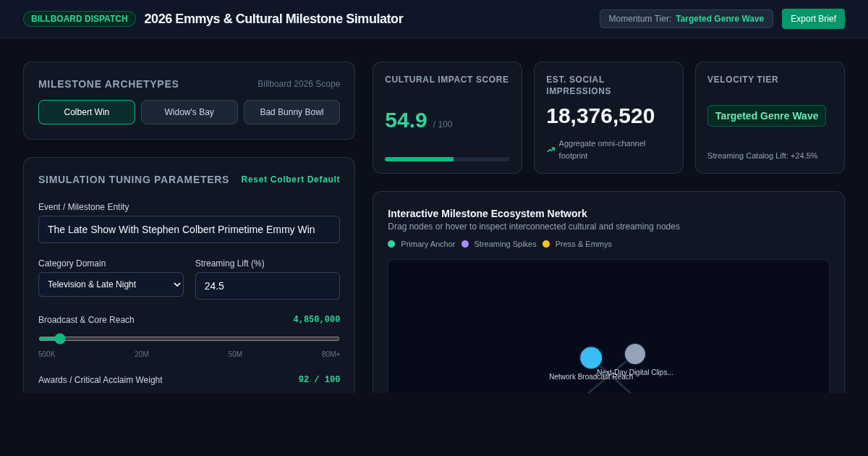The width and height of the screenshot is (868, 456).
Task: Click the Streaming Catalog Lift +24.5% text
Action: (x=762, y=156)
